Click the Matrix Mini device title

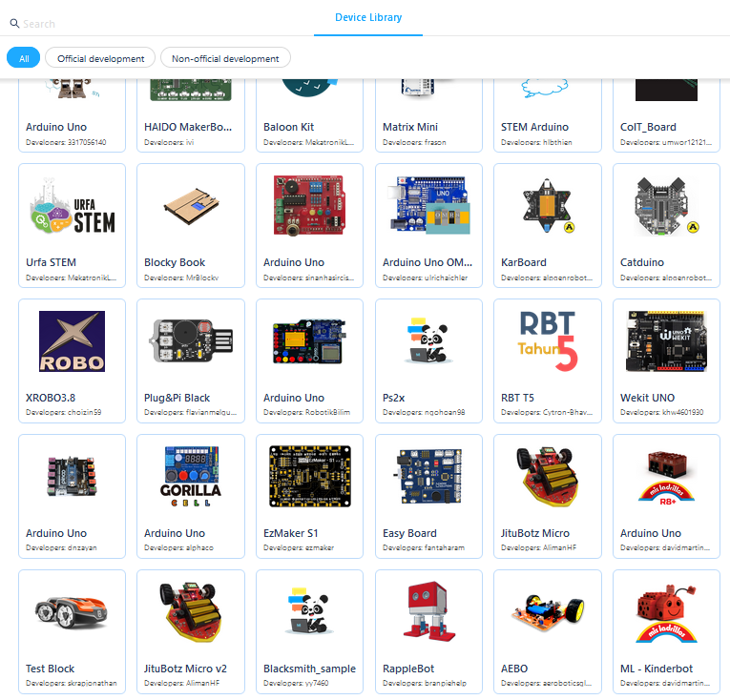pyautogui.click(x=410, y=127)
